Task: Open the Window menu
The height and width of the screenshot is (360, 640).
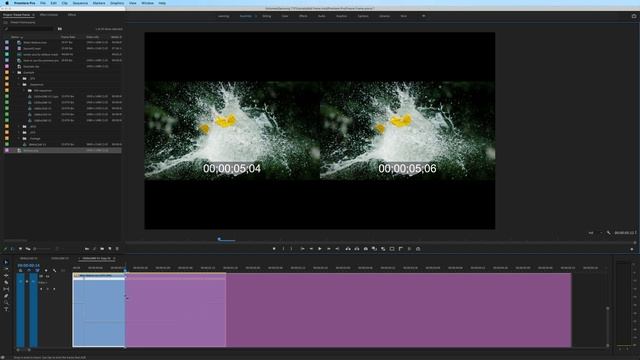Action: tap(147, 3)
